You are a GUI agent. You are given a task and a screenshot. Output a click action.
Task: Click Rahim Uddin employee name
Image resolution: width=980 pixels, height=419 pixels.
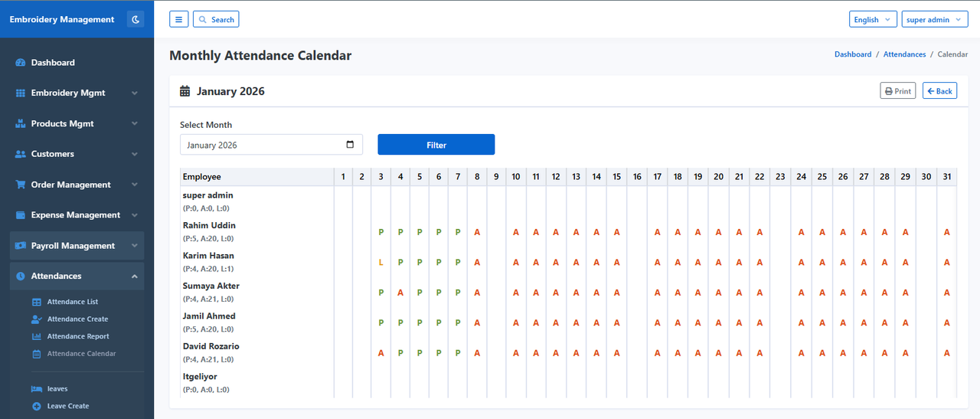(x=209, y=225)
